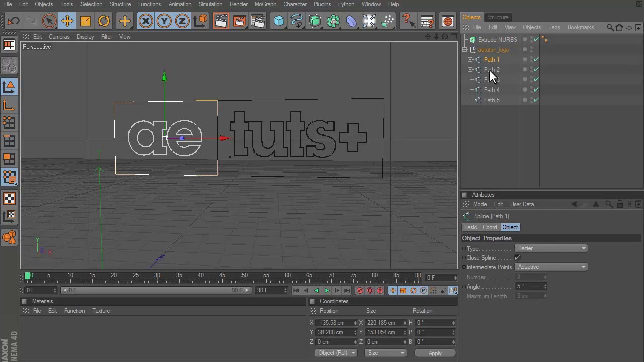Go to start of animation
This screenshot has width=644, height=362.
coord(296,290)
